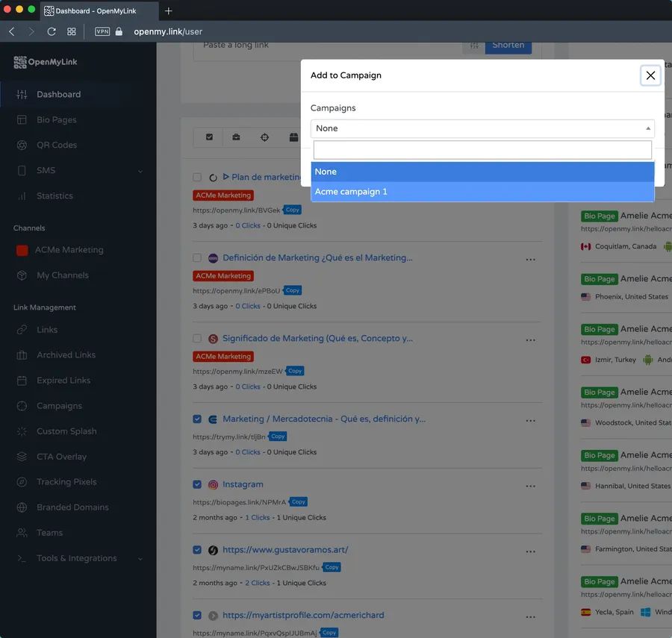Click the Teams people icon

coord(22,533)
